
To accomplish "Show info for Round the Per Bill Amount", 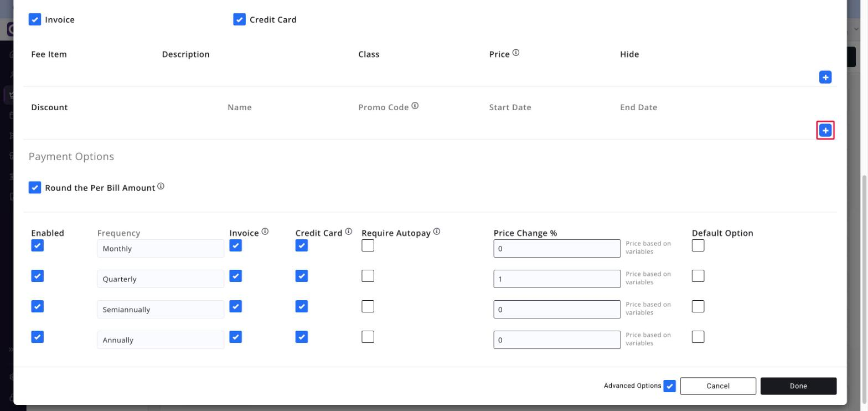I will (x=161, y=187).
